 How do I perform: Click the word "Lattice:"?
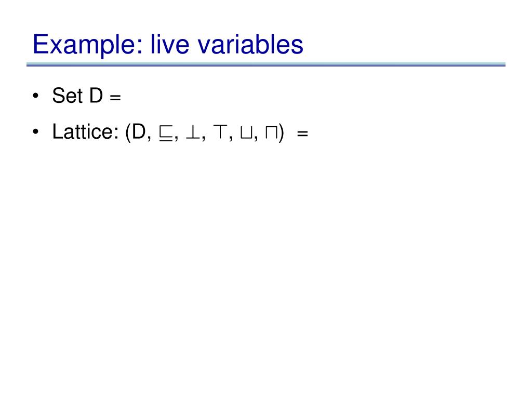(x=86, y=132)
